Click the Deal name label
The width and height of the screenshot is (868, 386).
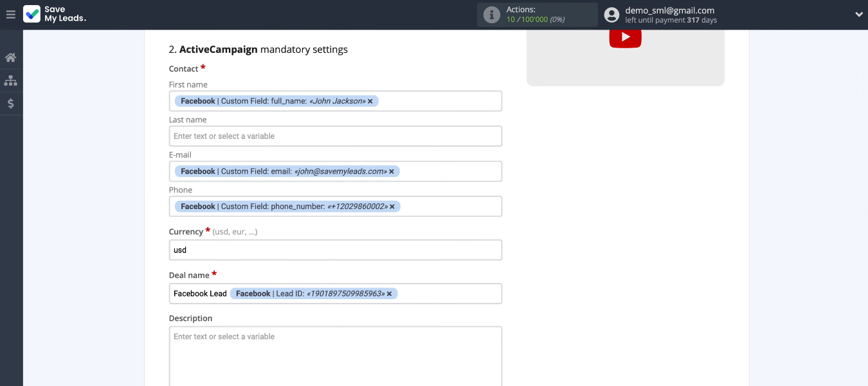[x=189, y=275]
